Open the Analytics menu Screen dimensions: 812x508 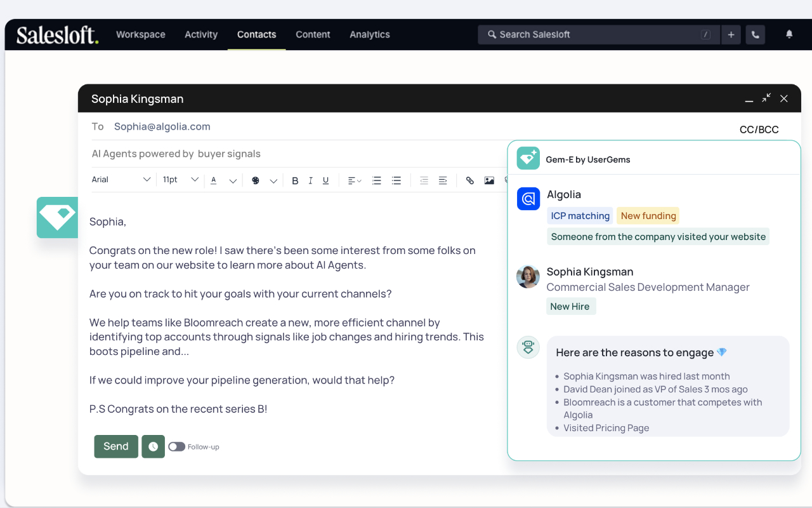369,34
